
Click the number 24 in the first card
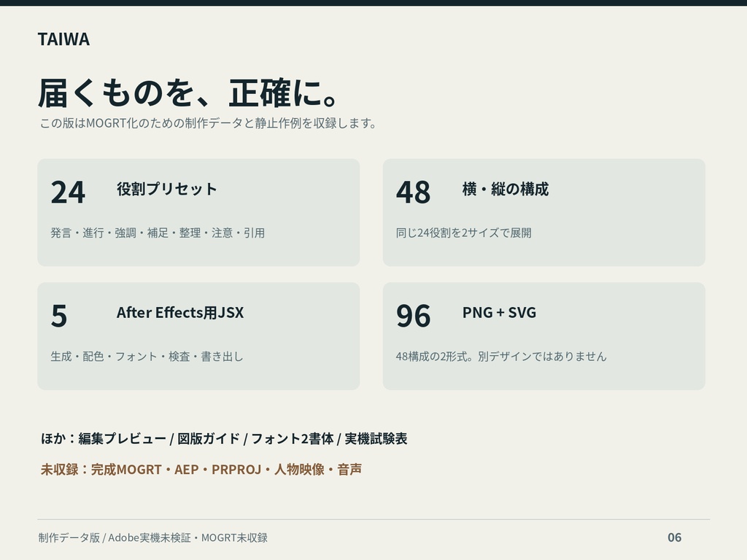coord(68,192)
